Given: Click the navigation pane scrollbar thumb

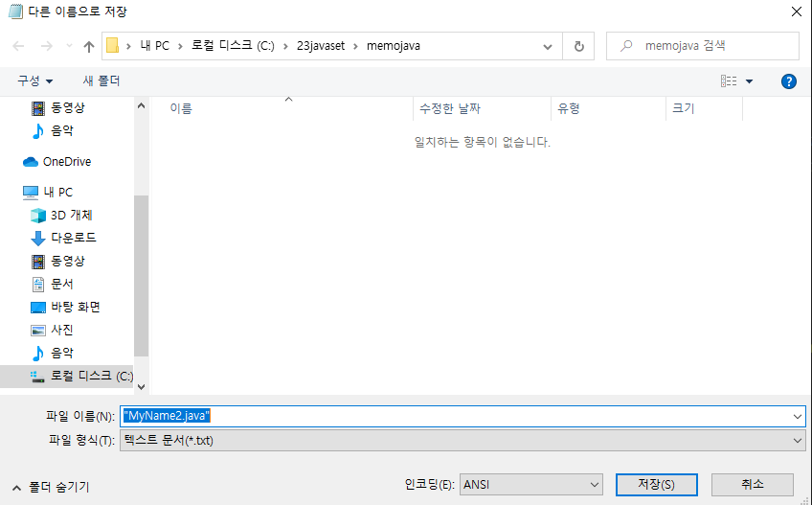Looking at the screenshot, I should tap(142, 276).
